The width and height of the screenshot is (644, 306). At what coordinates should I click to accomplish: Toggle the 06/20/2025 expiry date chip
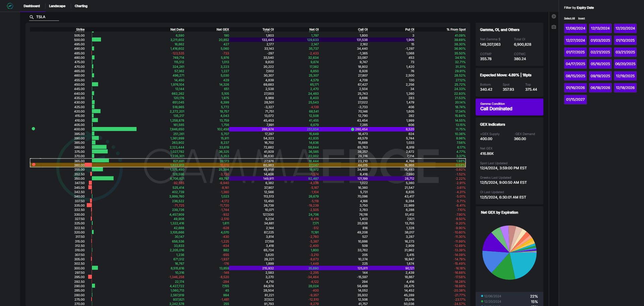625,64
